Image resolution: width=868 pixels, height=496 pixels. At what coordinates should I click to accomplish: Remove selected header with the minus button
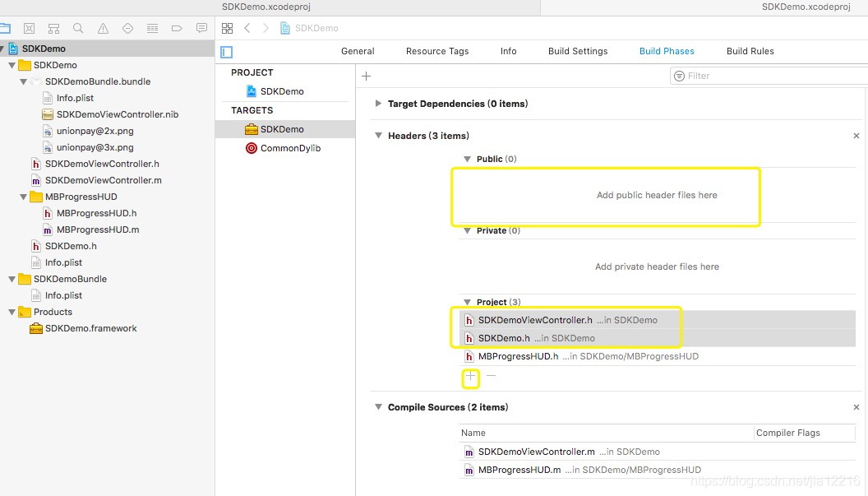coord(491,376)
